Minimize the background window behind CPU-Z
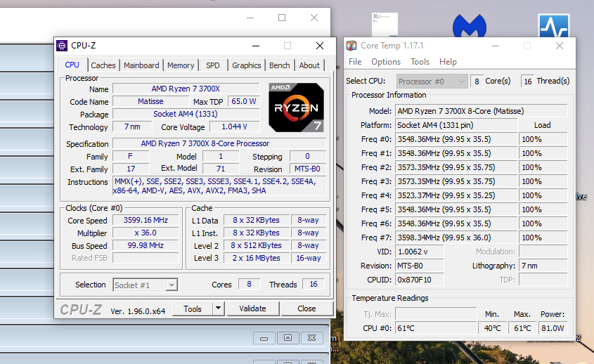The width and height of the screenshot is (594, 364). [250, 18]
